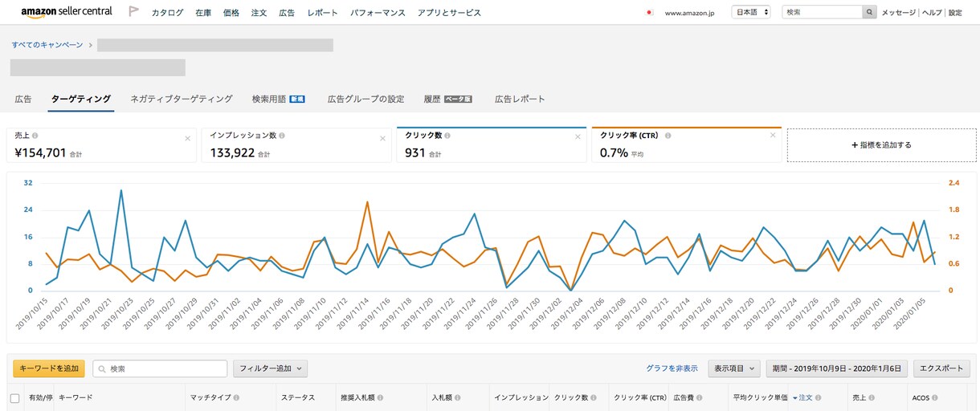Click the エクスポート button
Screen dimensions: 980x411
(x=941, y=368)
